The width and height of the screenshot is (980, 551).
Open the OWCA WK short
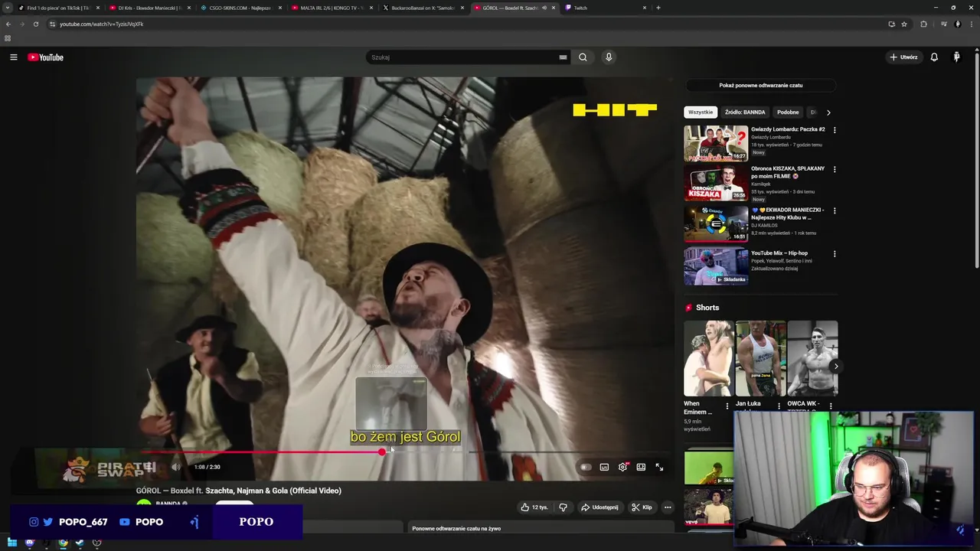[x=812, y=358]
